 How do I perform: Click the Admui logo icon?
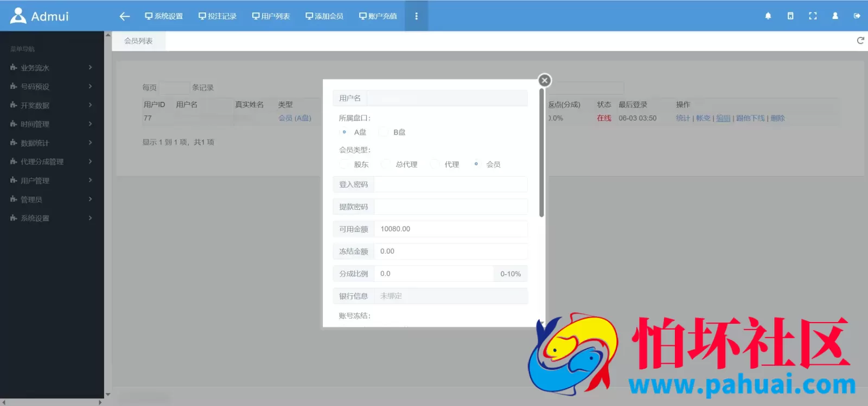[x=18, y=16]
